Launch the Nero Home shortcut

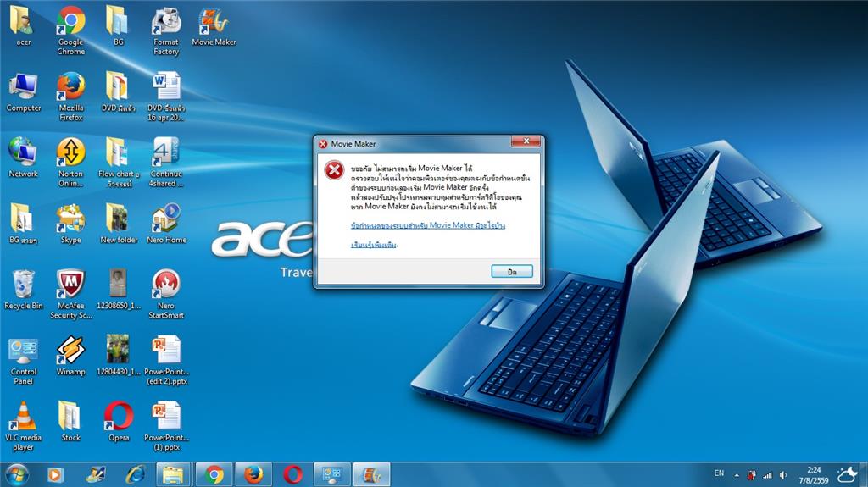[x=166, y=224]
